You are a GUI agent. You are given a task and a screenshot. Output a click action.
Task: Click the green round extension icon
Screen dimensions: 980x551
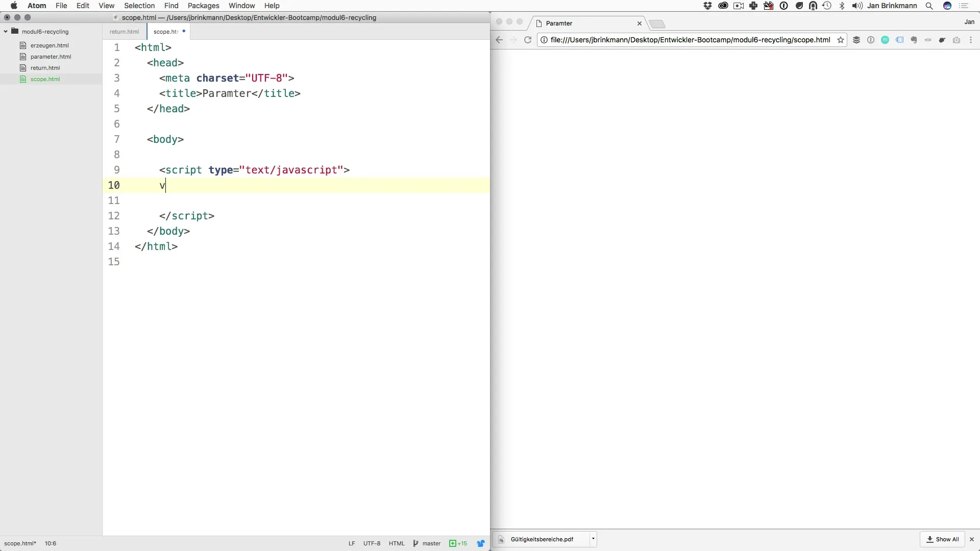pos(885,40)
